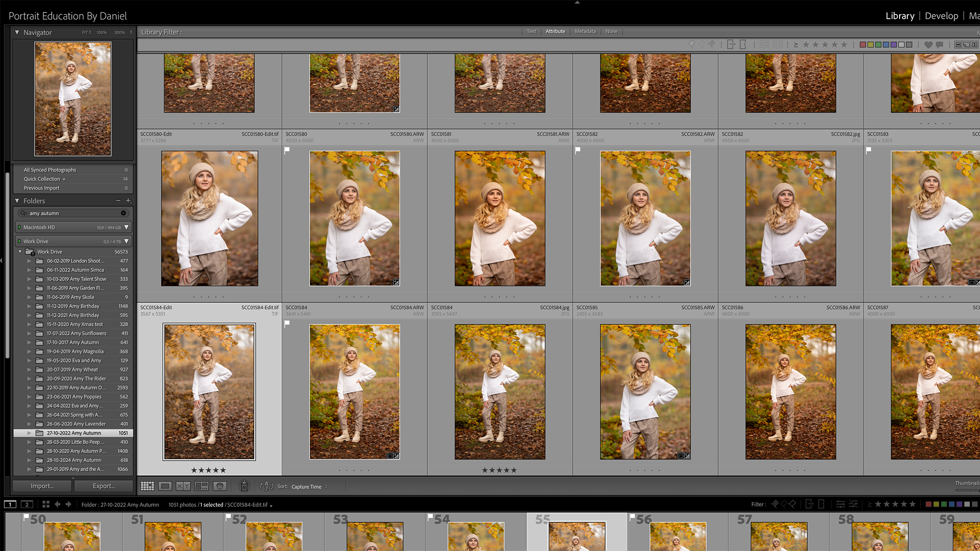The height and width of the screenshot is (551, 980).
Task: Switch to Loupe view mode
Action: (165, 486)
